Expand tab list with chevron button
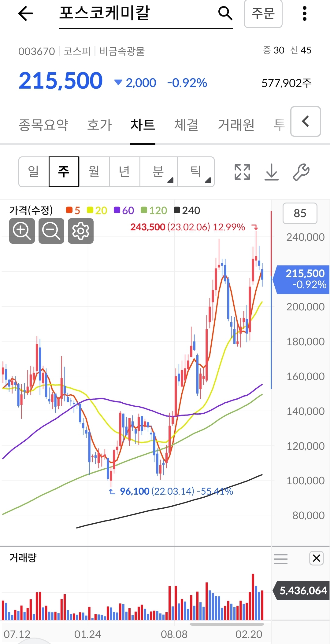Image resolution: width=330 pixels, height=644 pixels. tap(306, 121)
